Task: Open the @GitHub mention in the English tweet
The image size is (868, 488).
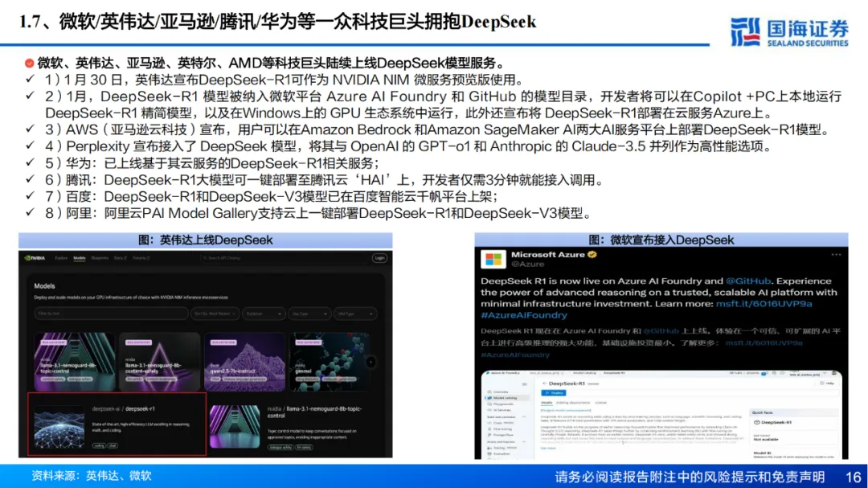Action: [x=748, y=281]
